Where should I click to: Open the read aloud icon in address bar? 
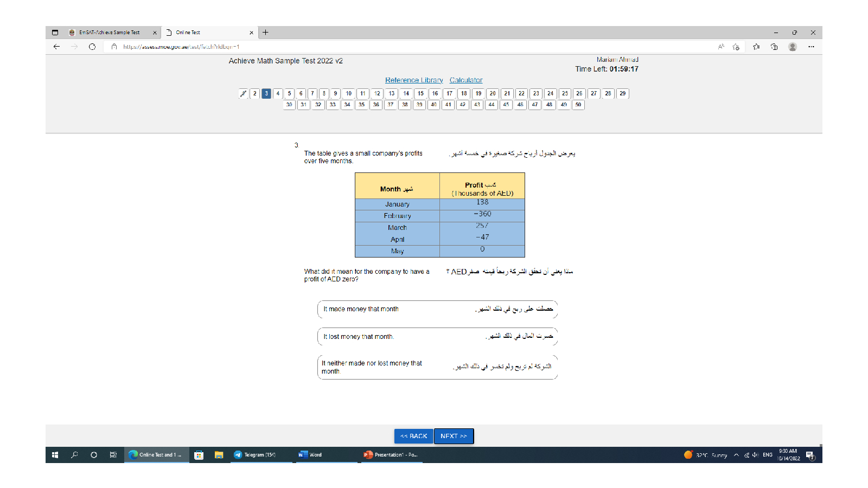[721, 47]
